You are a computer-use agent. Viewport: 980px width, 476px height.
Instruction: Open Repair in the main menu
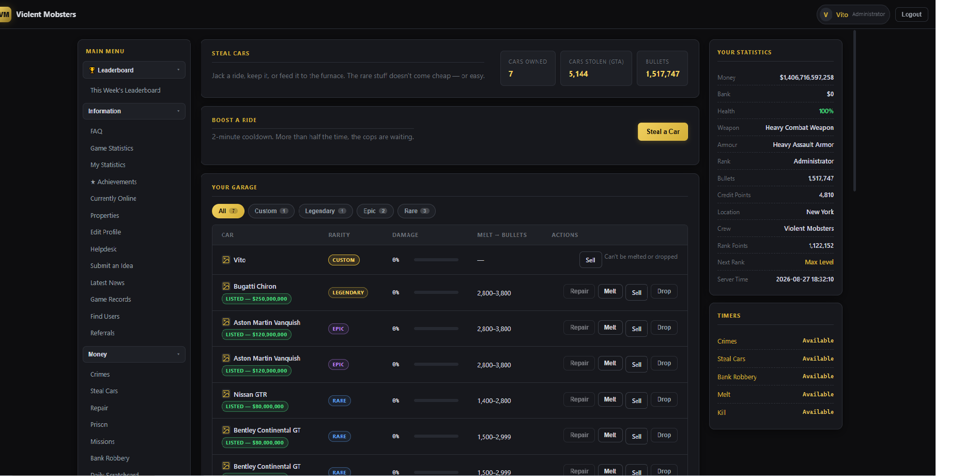coord(99,408)
